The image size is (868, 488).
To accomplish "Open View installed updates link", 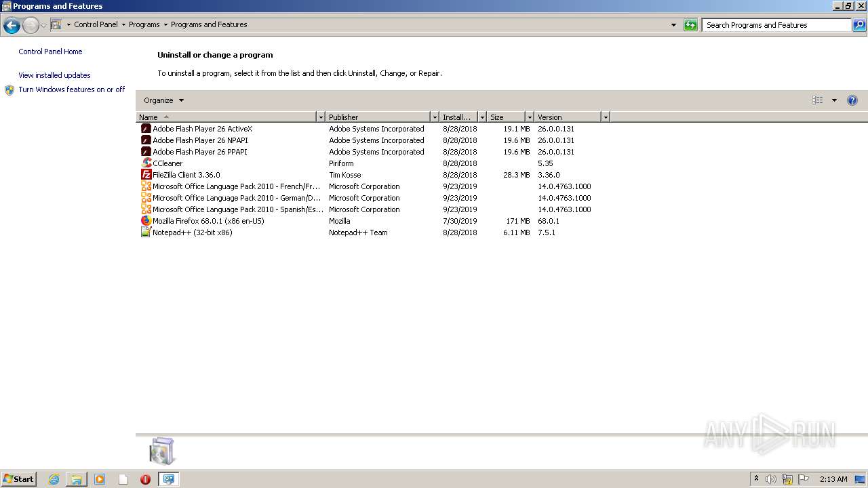I will coord(54,75).
